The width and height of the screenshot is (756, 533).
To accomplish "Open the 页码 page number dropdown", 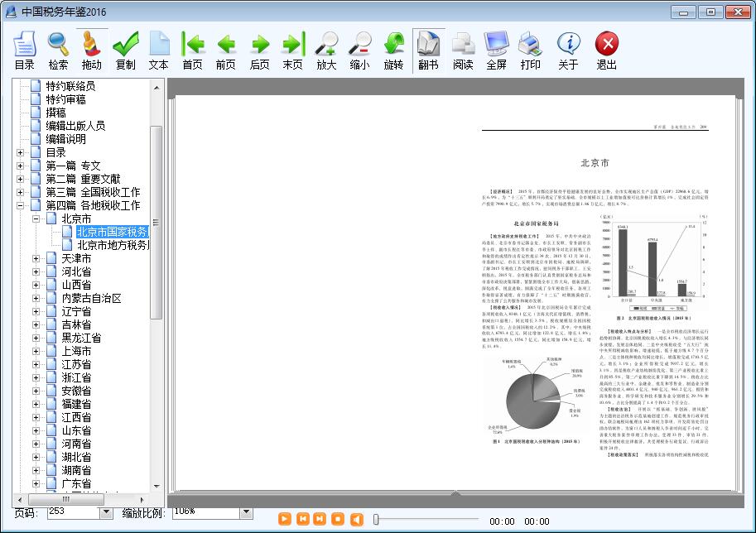I will click(x=106, y=513).
